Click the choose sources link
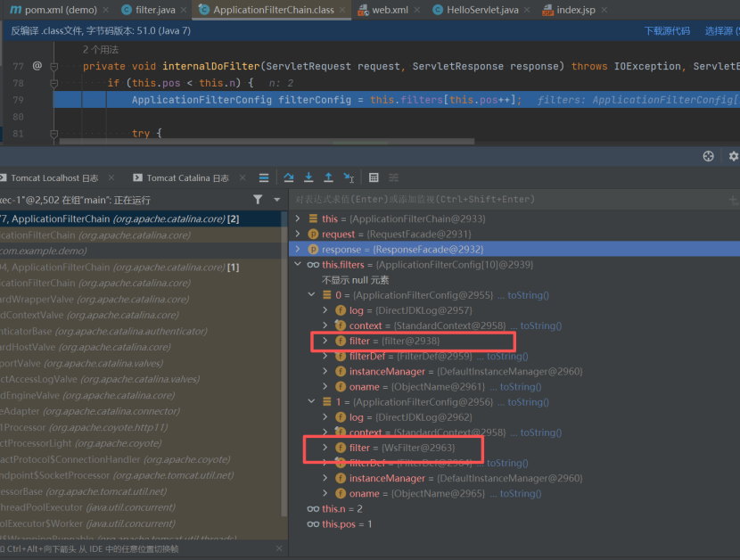The image size is (740, 560). [x=721, y=30]
